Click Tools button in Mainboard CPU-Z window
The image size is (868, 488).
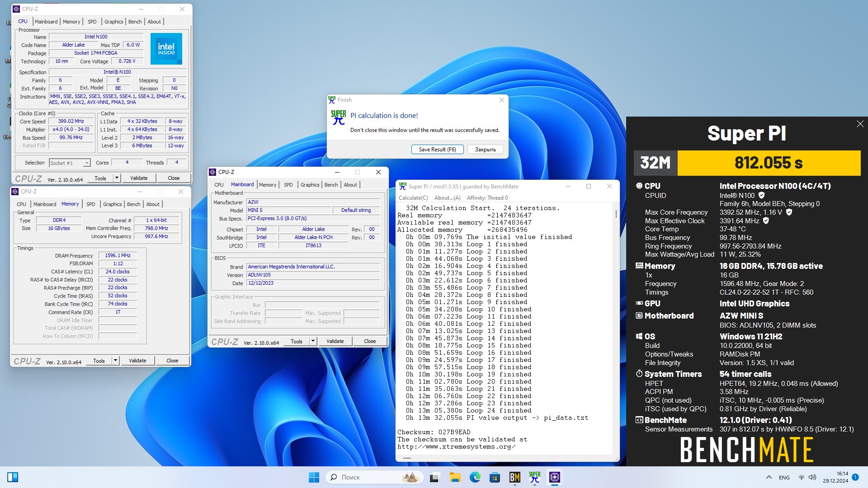[x=297, y=341]
